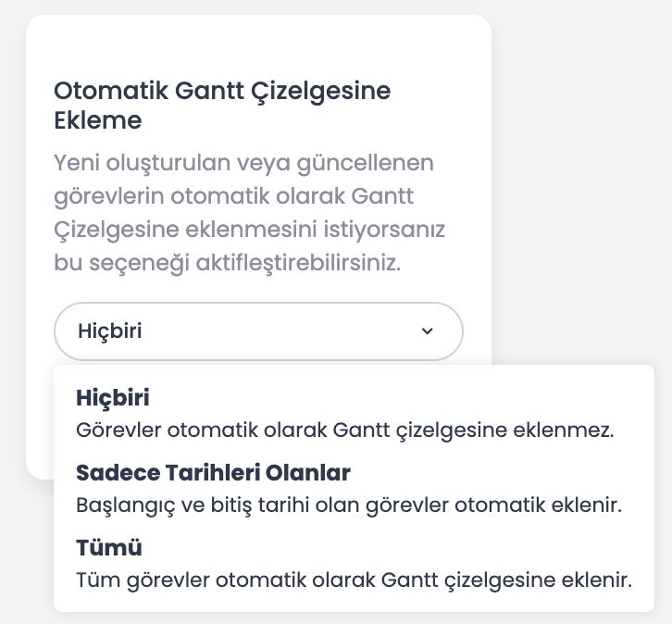The height and width of the screenshot is (624, 672).
Task: Click blank space above the card heading
Action: click(x=258, y=46)
